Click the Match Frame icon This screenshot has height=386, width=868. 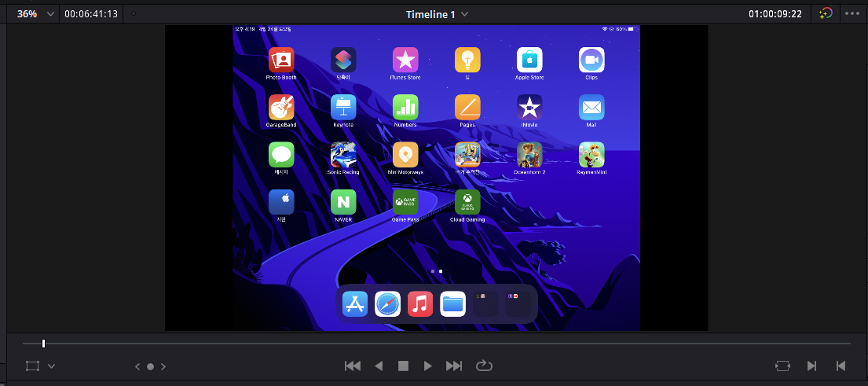pyautogui.click(x=782, y=366)
